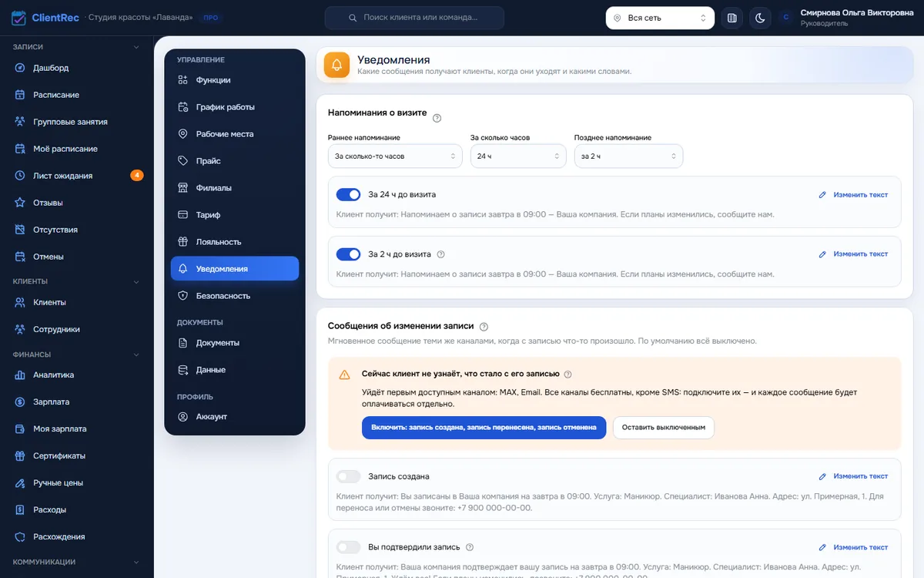Open the График работы settings item
The width and height of the screenshot is (924, 578).
pos(235,107)
